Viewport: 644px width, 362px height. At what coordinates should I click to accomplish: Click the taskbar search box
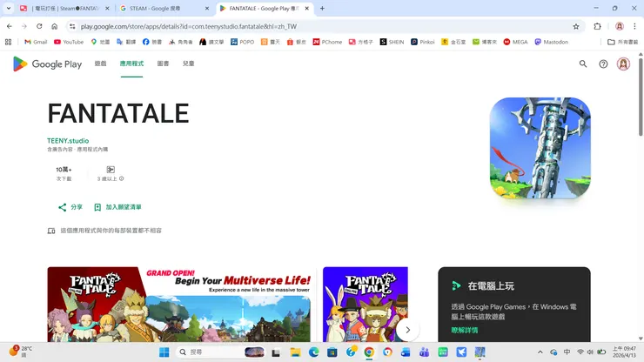coord(220,352)
